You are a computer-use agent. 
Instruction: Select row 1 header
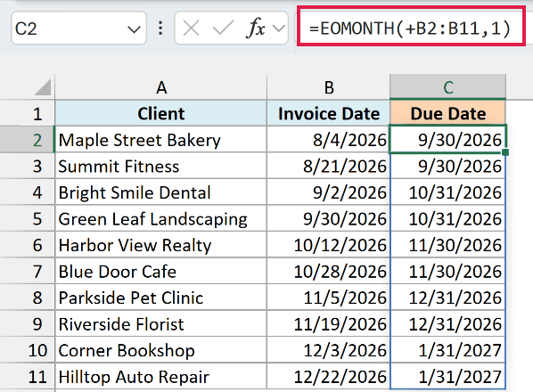28,113
